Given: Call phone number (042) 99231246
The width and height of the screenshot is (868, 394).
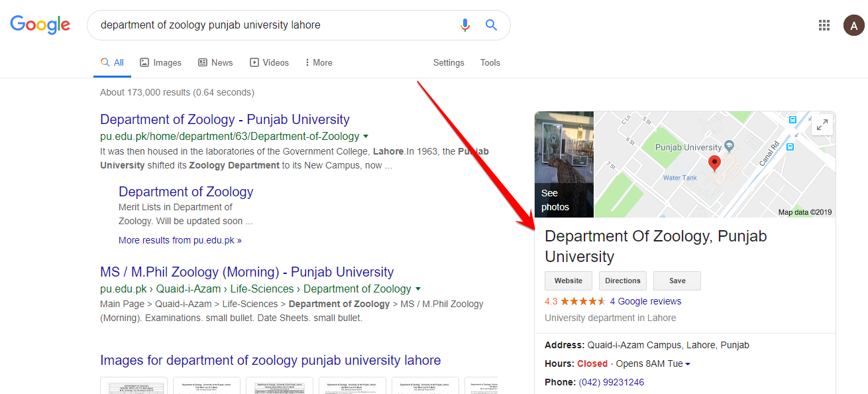Looking at the screenshot, I should point(611,382).
